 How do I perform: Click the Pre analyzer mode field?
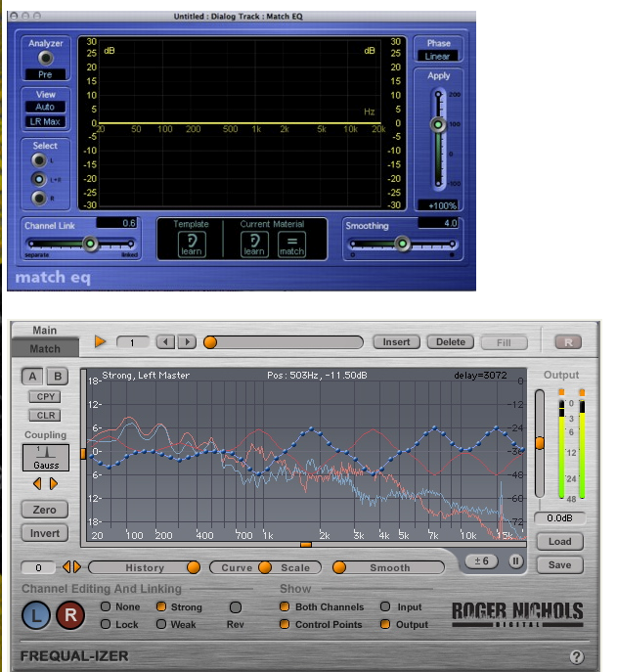pyautogui.click(x=45, y=74)
